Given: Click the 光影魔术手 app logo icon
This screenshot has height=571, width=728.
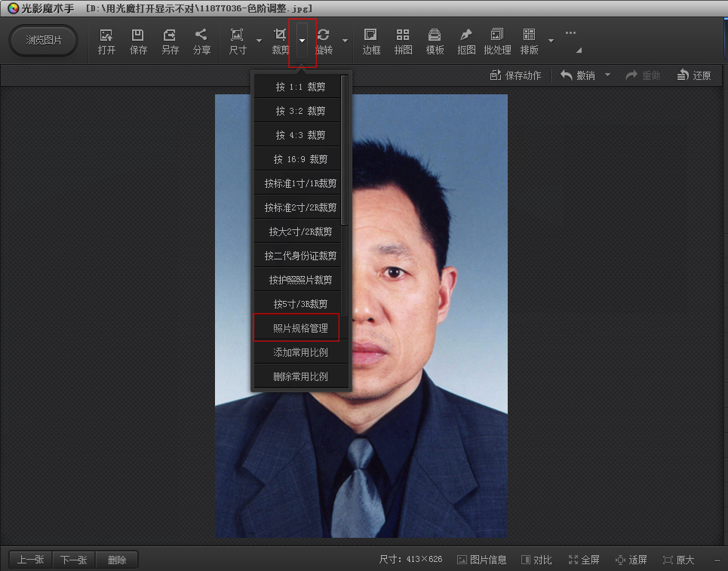Looking at the screenshot, I should tap(13, 8).
